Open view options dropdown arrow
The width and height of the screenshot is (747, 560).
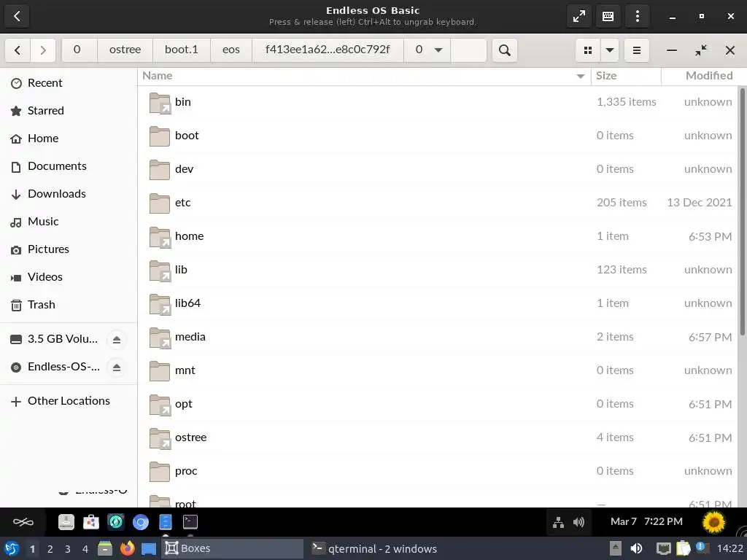(x=609, y=50)
